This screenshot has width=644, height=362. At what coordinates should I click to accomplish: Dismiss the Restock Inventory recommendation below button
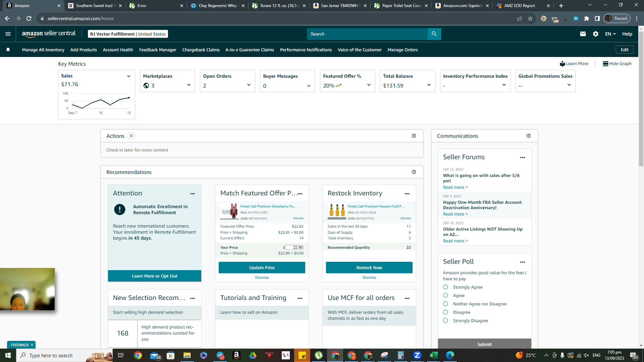click(x=369, y=278)
